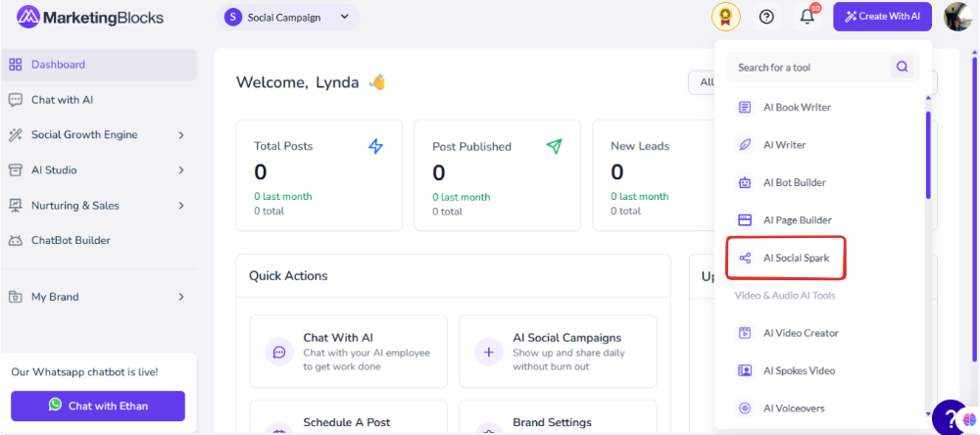Click Chat with Ethan button
Viewport: 980px width, 435px height.
[x=98, y=407]
